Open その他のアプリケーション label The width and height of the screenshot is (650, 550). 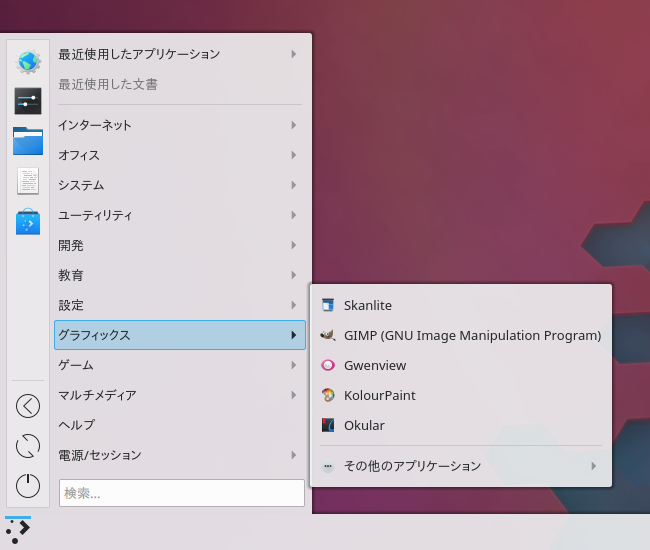pos(412,466)
